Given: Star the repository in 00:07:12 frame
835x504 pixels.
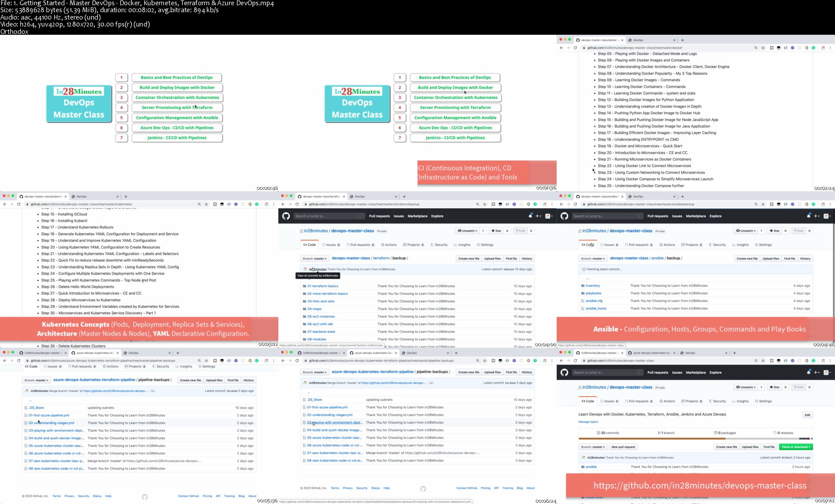Looking at the screenshot, I should (x=774, y=387).
